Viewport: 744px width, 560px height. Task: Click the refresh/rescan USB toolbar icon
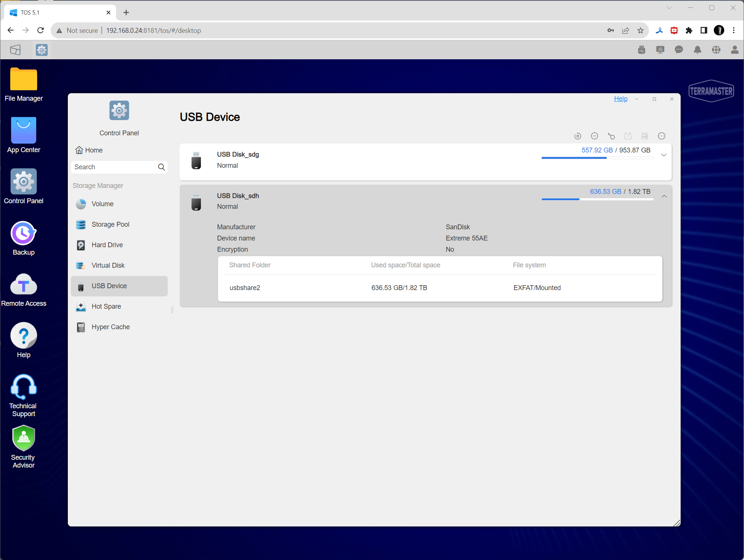pos(577,136)
